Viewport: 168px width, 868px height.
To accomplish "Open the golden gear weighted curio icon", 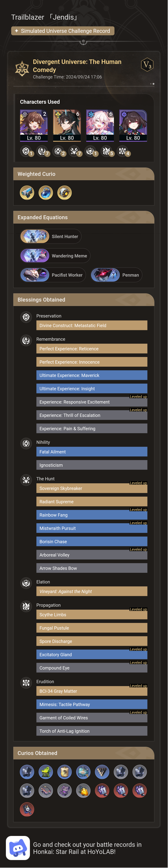I will click(64, 192).
